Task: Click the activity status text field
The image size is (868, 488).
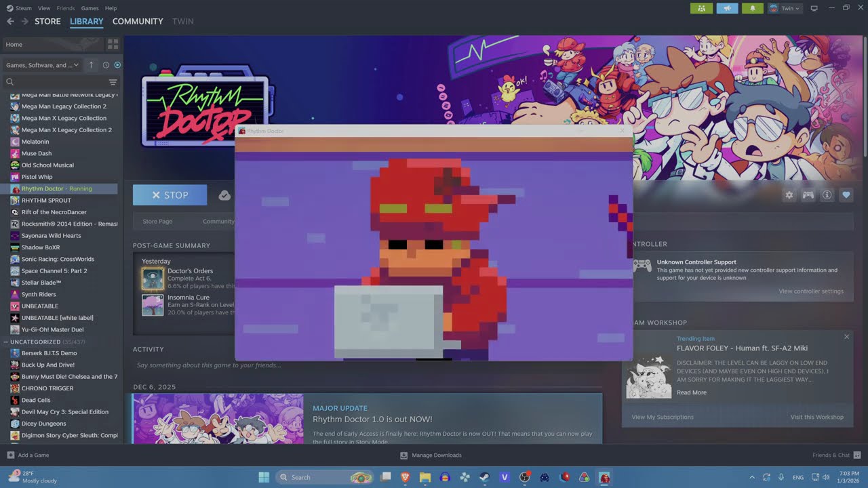Action: pos(366,365)
